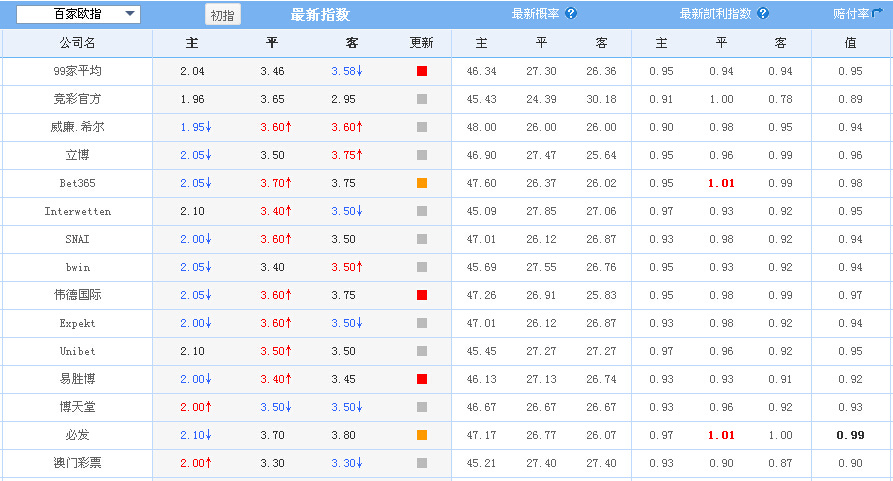
Task: Click the 3.80 away odds for 必发
Action: 343,435
